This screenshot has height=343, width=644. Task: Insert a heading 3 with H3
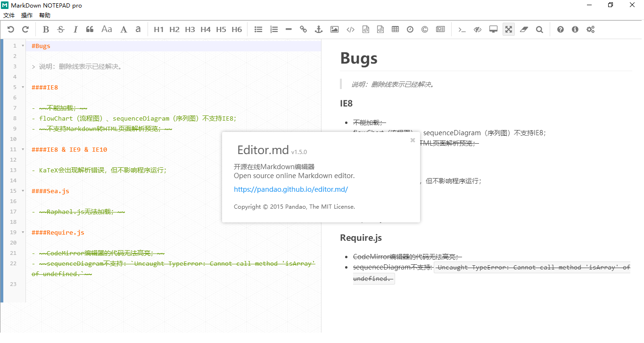coord(190,29)
